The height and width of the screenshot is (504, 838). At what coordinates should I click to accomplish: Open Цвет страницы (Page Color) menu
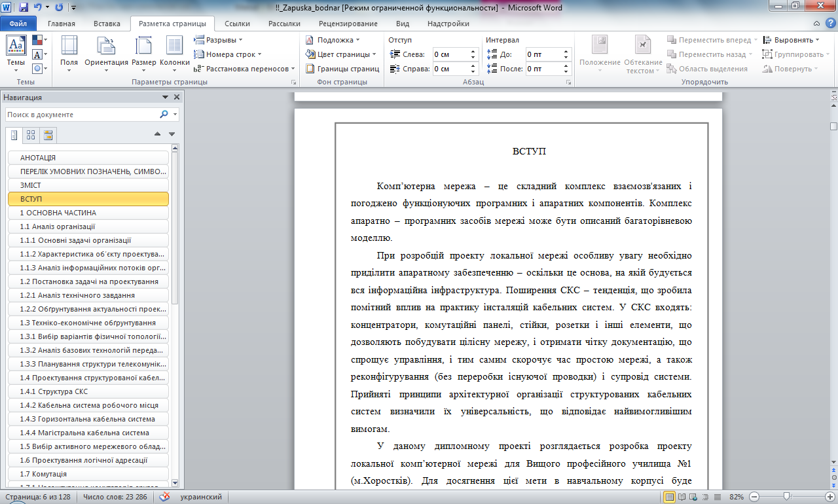pos(341,54)
